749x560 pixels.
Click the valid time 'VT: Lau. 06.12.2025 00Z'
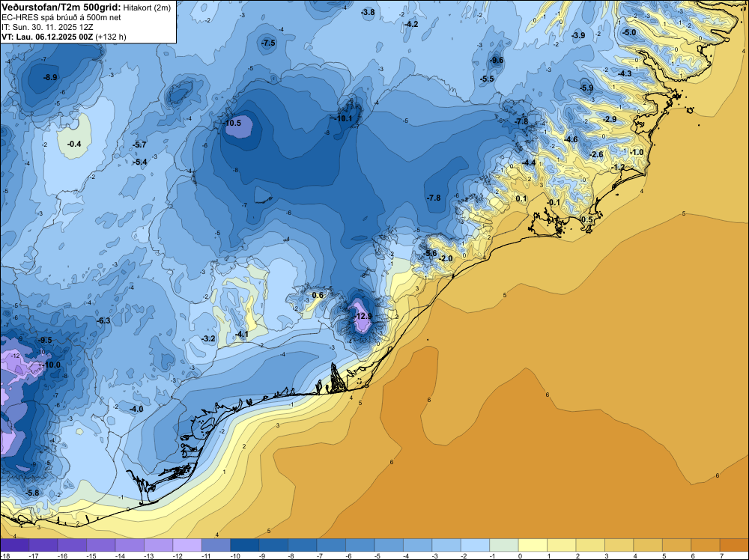click(x=47, y=37)
